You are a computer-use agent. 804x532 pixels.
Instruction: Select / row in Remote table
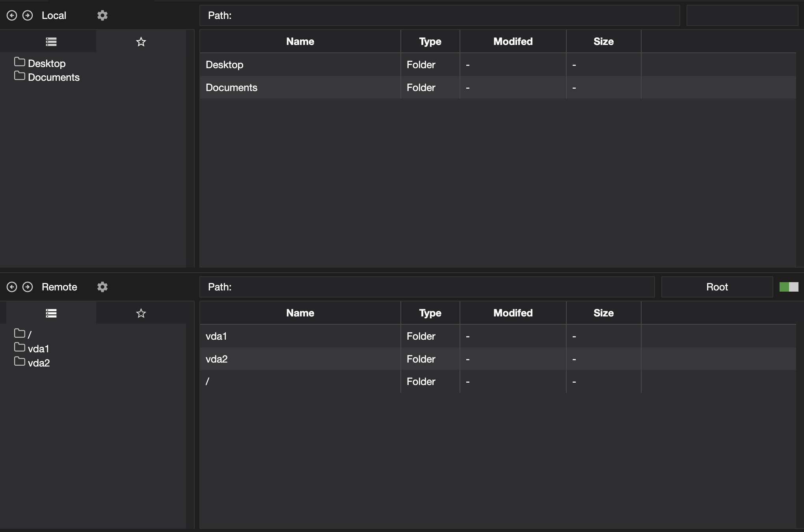click(x=498, y=381)
